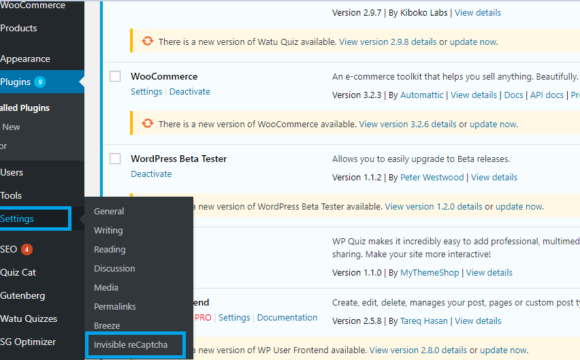Click update now for WP User Frontend
This screenshot has height=360, width=580.
point(503,350)
